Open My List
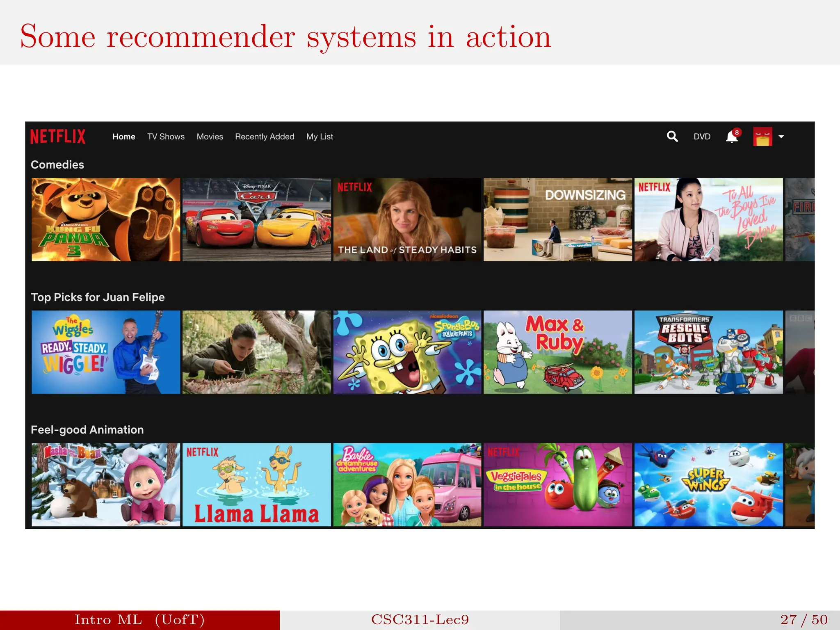 (x=320, y=137)
